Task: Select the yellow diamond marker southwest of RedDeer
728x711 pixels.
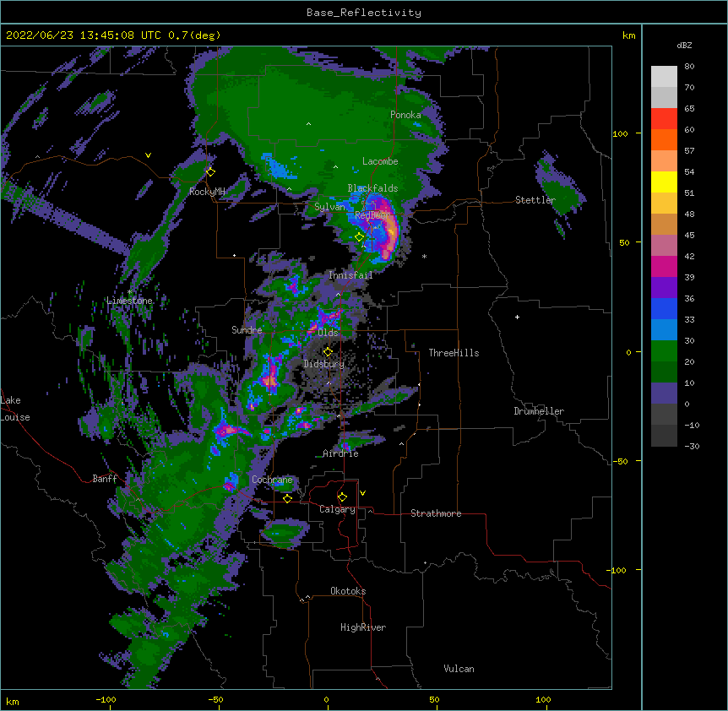Action: (359, 237)
